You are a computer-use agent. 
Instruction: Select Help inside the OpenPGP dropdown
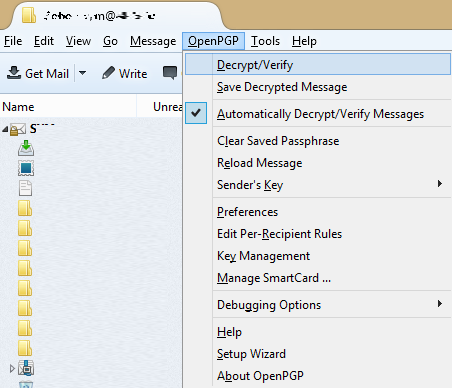pos(318,332)
